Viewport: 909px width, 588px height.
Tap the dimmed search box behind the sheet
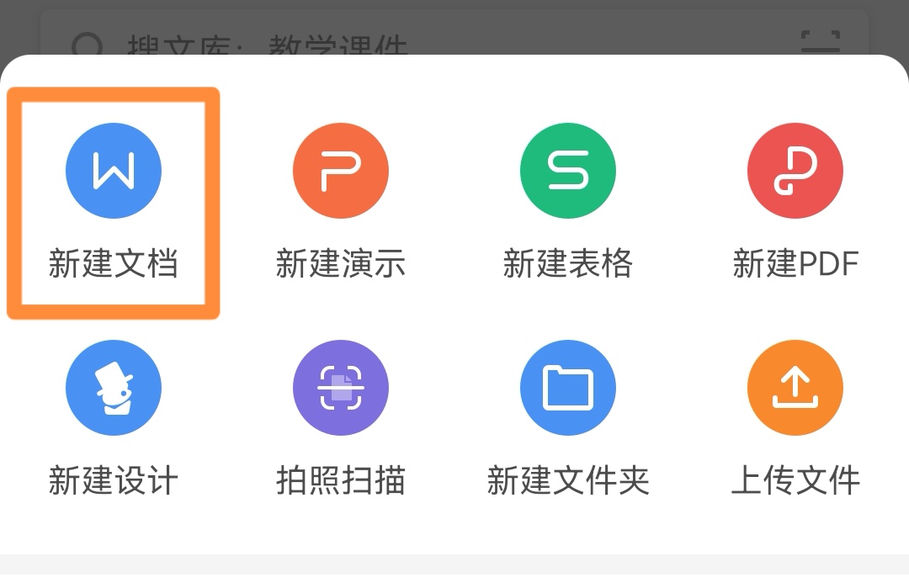point(454,33)
